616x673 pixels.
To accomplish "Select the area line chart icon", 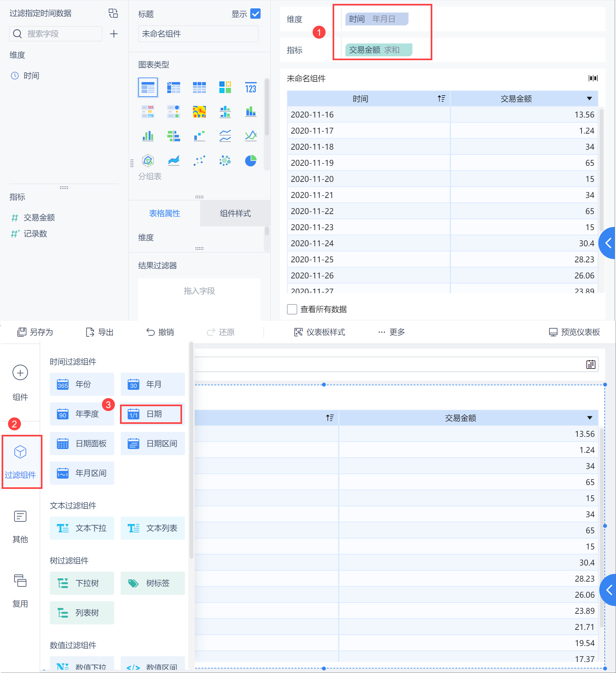I will pos(173,161).
